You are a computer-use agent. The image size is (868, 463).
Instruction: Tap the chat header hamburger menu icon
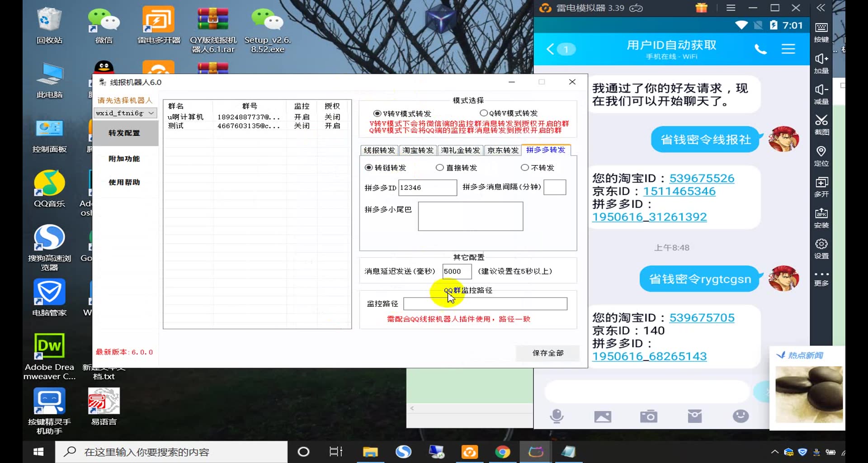click(788, 49)
